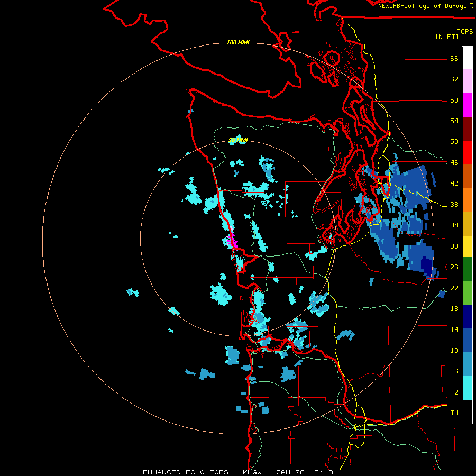Click the legend value 2
The height and width of the screenshot is (476, 476).
click(456, 392)
